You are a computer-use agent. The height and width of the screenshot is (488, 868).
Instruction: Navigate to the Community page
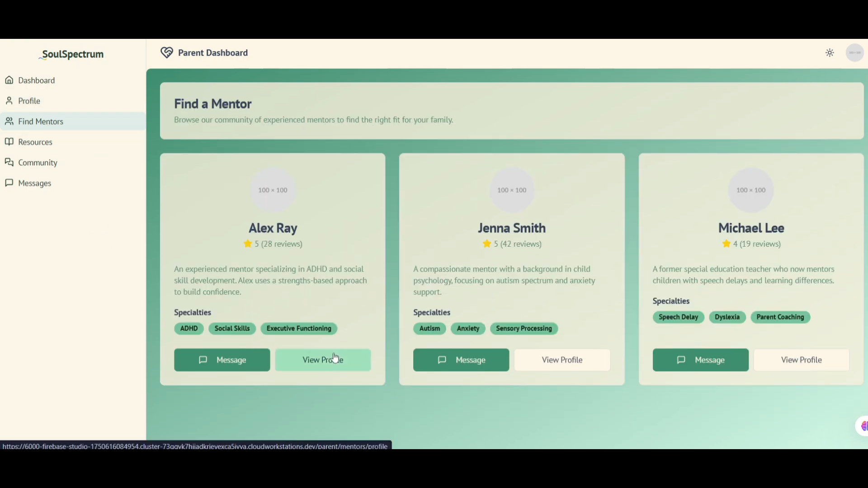38,163
